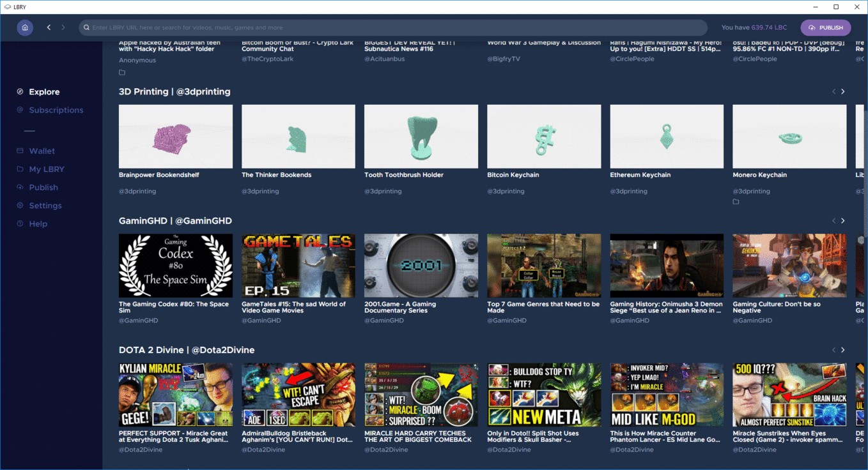Image resolution: width=868 pixels, height=470 pixels.
Task: Open Bitcoin Keychain thumbnail
Action: (544, 137)
